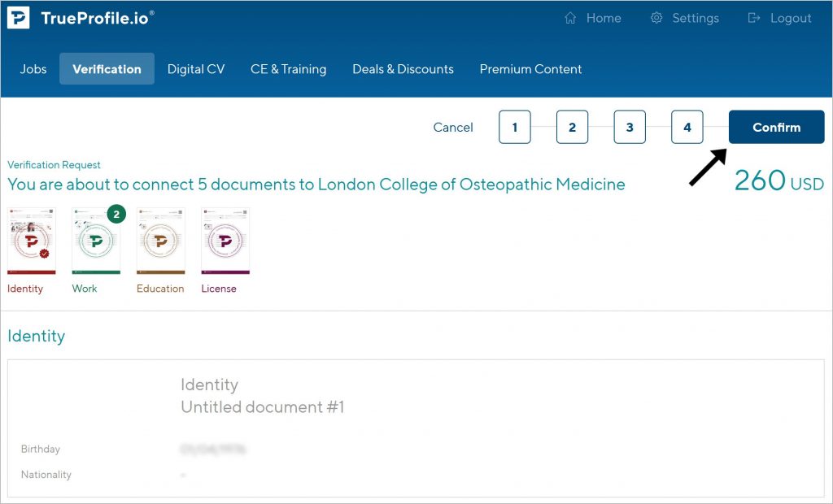
Task: Switch to the Jobs tab
Action: tap(33, 69)
